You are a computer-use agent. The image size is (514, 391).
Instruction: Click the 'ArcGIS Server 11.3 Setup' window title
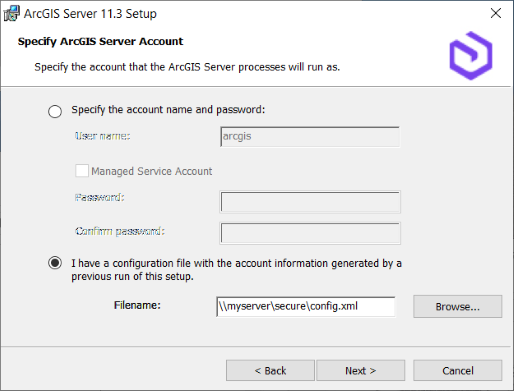click(90, 14)
